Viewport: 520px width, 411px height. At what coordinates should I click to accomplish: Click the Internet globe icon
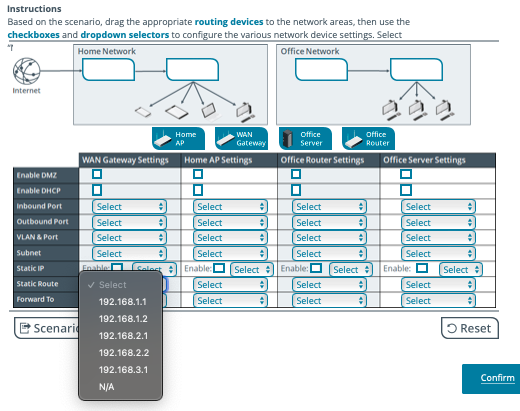tap(27, 71)
